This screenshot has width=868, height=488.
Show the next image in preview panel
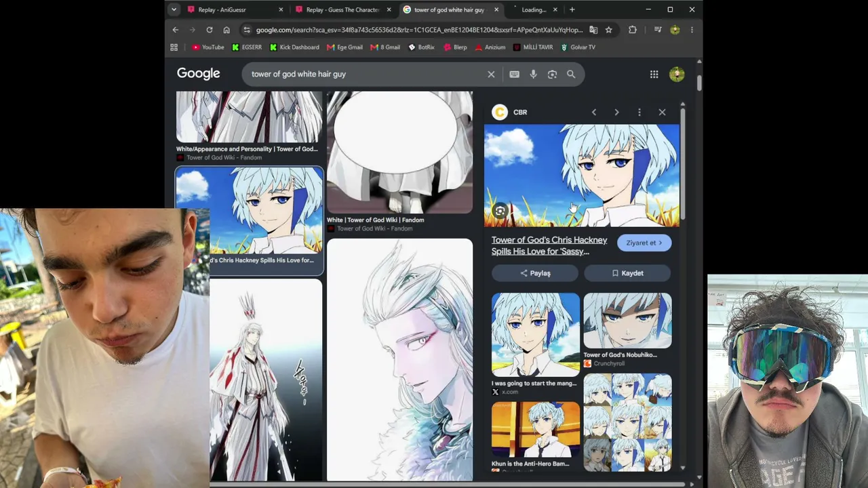[616, 113]
